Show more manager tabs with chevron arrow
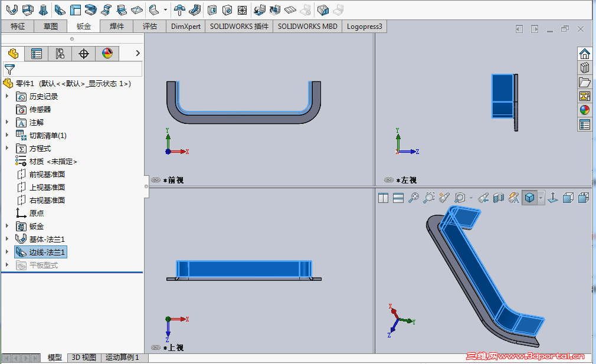This screenshot has height=364, width=596. [138, 54]
